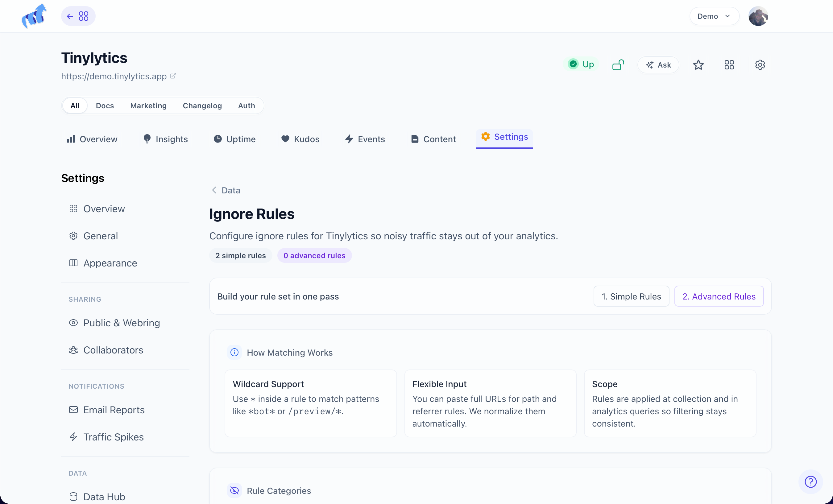Click the Up status badge
Screen dimensions: 833x504
pyautogui.click(x=581, y=64)
